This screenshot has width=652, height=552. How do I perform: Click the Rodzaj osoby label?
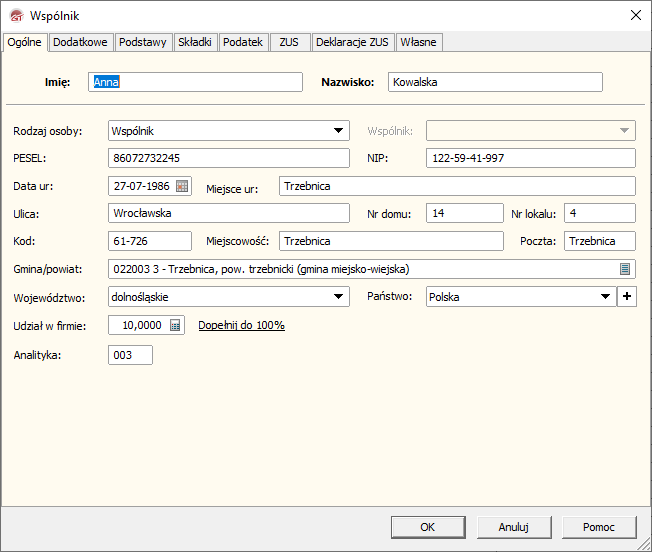48,131
